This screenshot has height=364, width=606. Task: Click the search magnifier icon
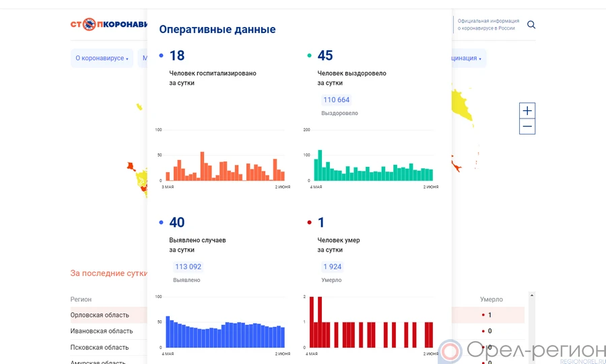point(531,25)
